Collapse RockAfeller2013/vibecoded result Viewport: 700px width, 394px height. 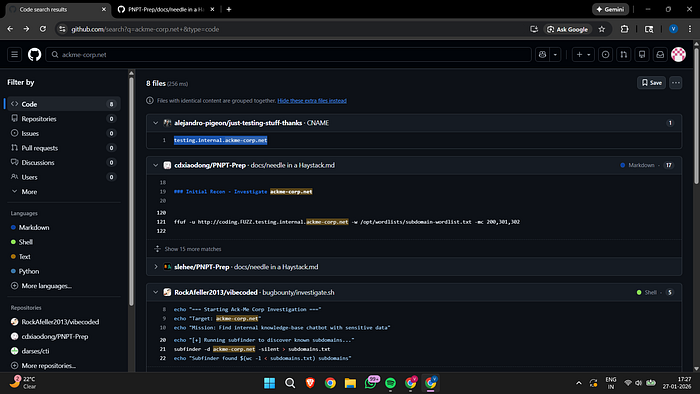click(x=155, y=292)
